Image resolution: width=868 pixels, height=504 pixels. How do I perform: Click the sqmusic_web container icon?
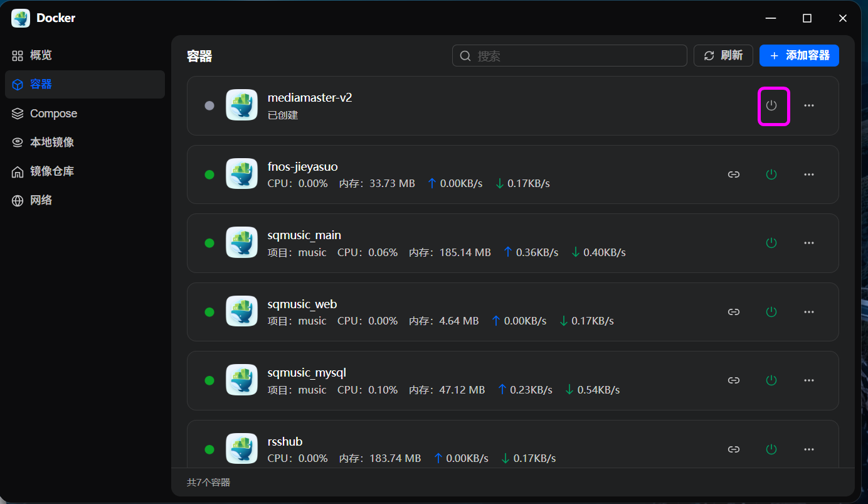click(x=241, y=312)
